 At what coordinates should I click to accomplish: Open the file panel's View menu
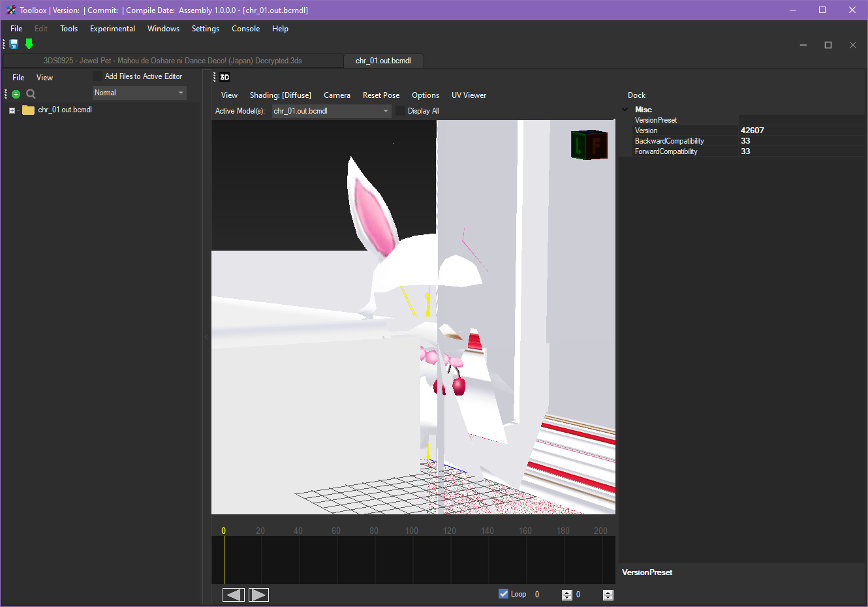pos(44,78)
